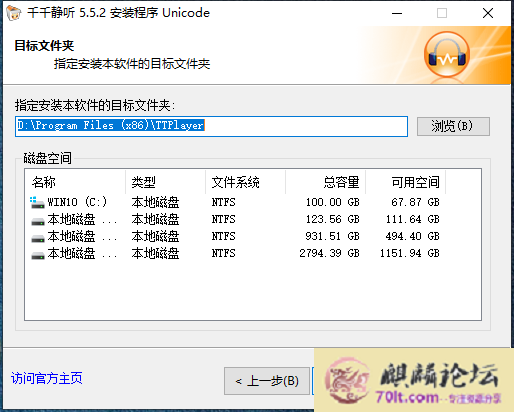Click the WIN10 (C:) drive icon

point(37,202)
